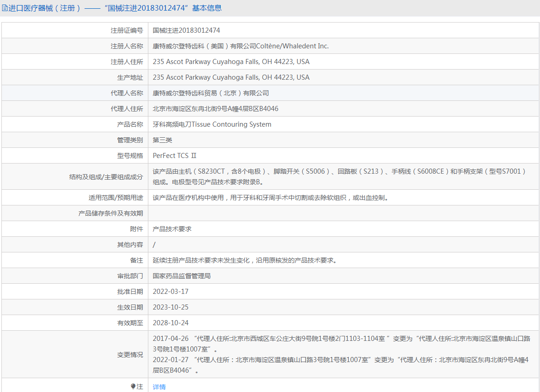Click the 代理人名称 label
The image size is (540, 392).
[x=127, y=93]
